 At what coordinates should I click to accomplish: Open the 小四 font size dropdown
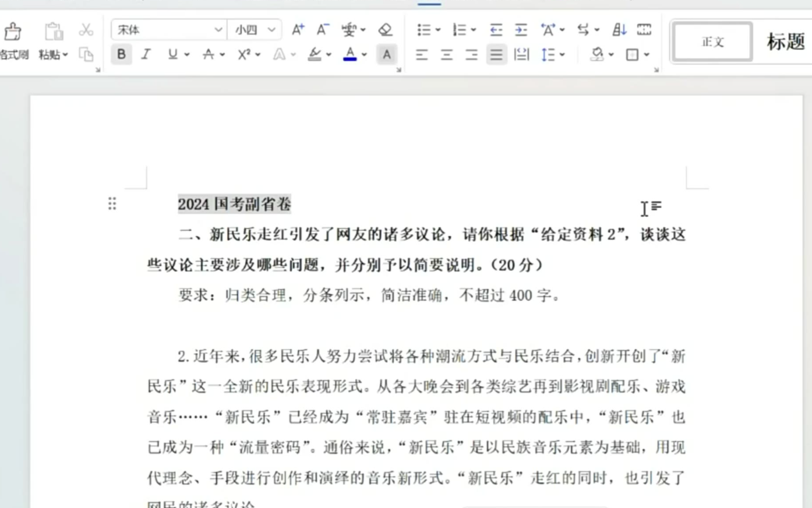272,30
